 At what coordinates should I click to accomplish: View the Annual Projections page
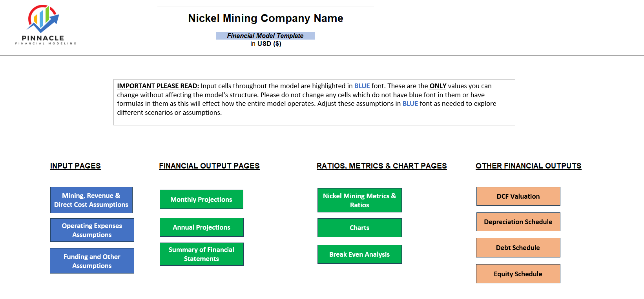[x=201, y=227]
